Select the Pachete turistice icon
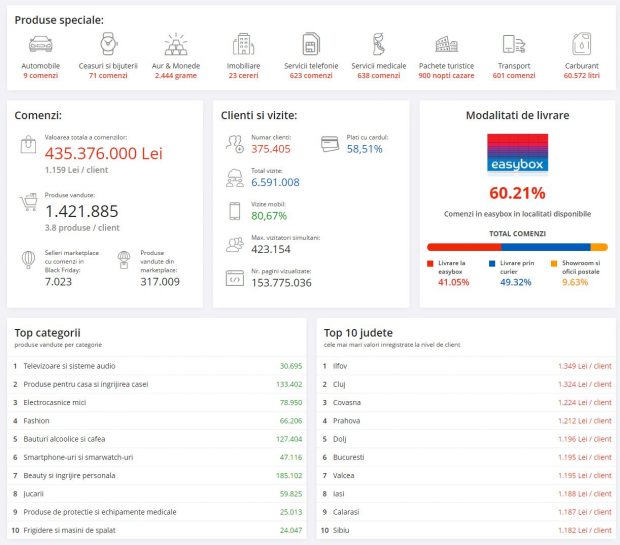The height and width of the screenshot is (545, 620). point(446,44)
